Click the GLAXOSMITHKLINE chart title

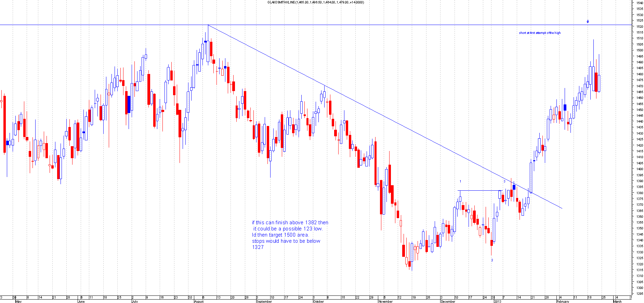[x=315, y=2]
